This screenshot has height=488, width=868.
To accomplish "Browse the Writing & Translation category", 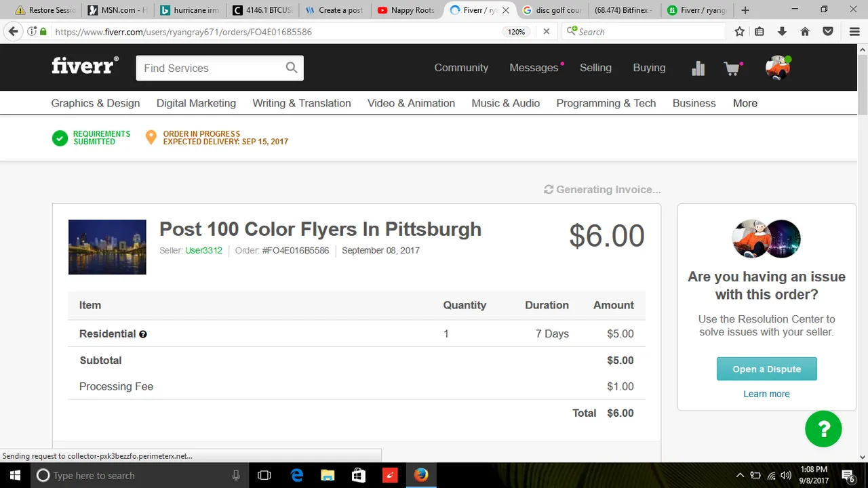I will coord(302,103).
